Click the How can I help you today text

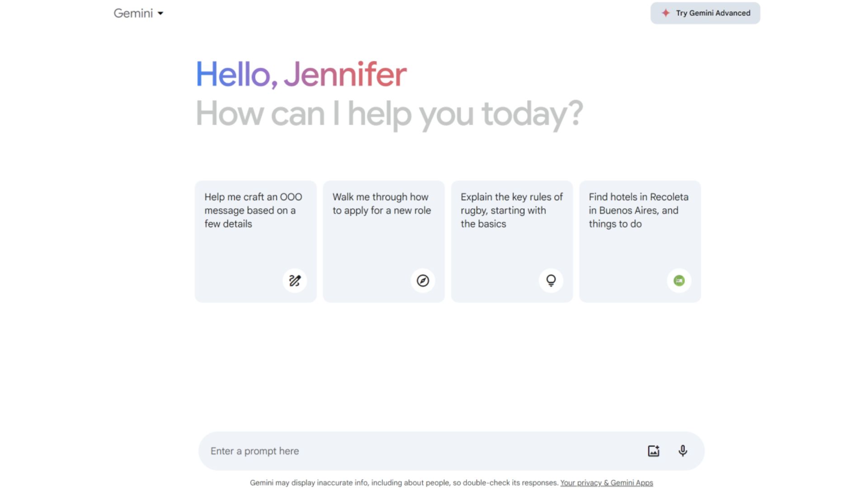point(389,113)
